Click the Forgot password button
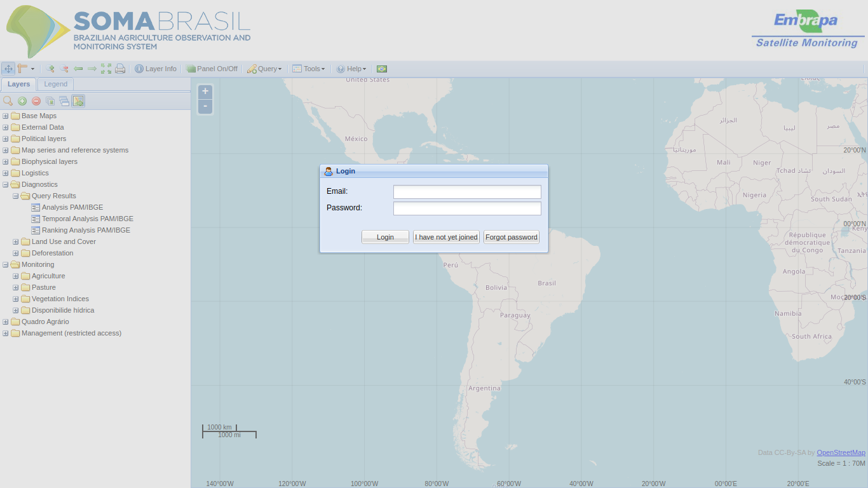The image size is (868, 488). coord(511,237)
